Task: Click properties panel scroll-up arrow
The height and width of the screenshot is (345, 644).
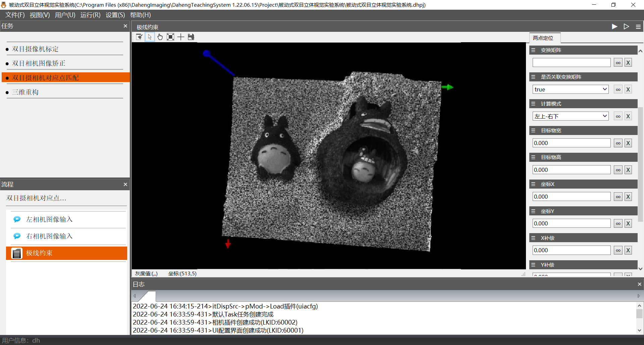Action: 641,51
